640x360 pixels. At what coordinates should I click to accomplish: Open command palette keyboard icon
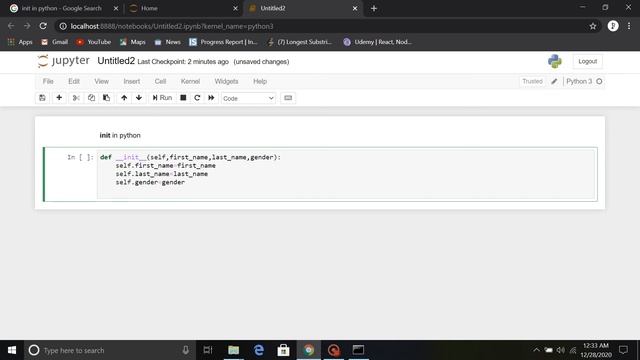pyautogui.click(x=288, y=98)
